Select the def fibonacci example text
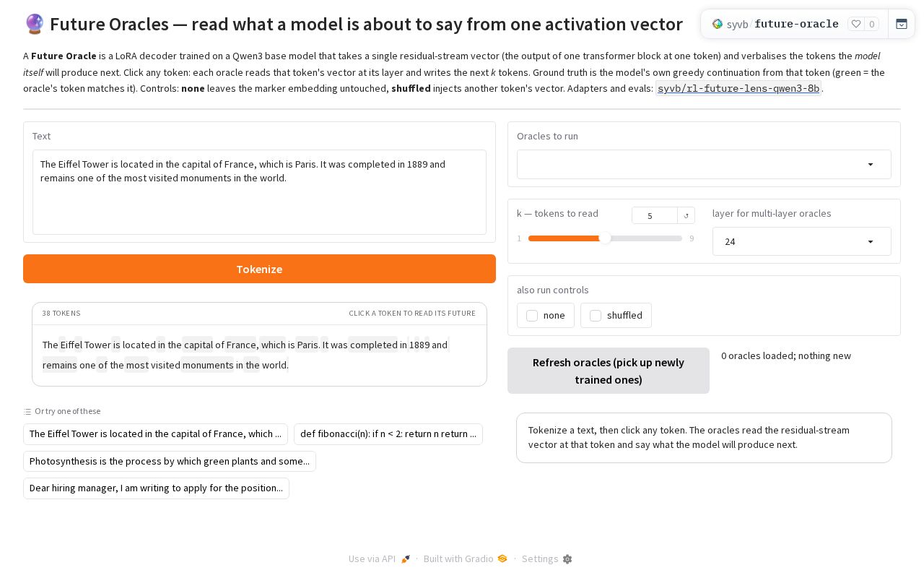Viewport: 924px width, 578px height. [x=388, y=433]
